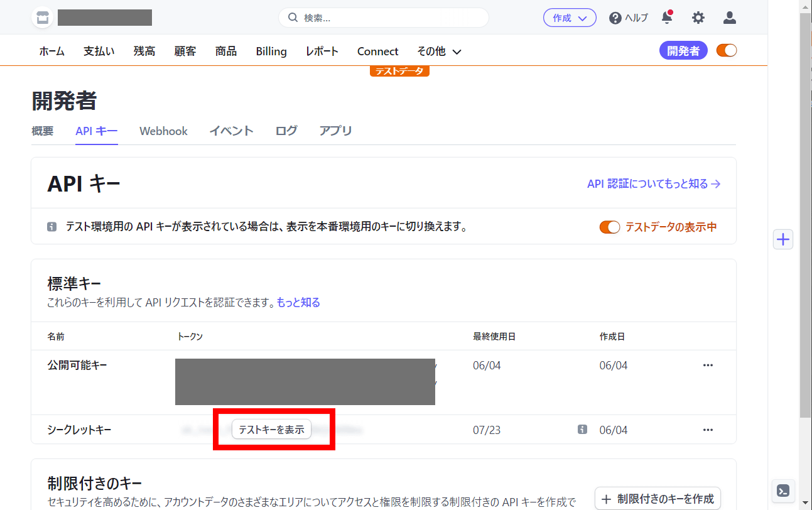Image resolution: width=812 pixels, height=510 pixels.
Task: Open user profile icon
Action: (729, 18)
